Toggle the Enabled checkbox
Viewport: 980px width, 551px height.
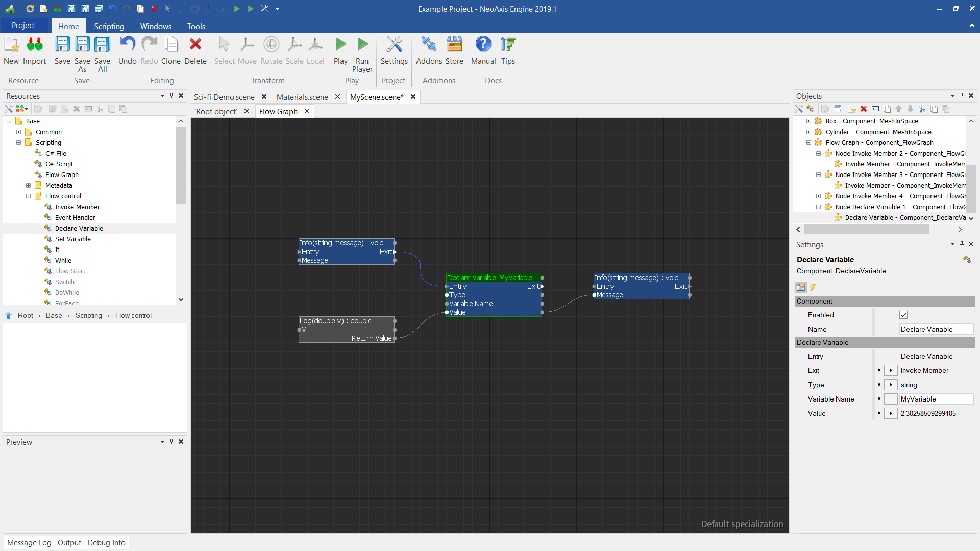point(903,315)
